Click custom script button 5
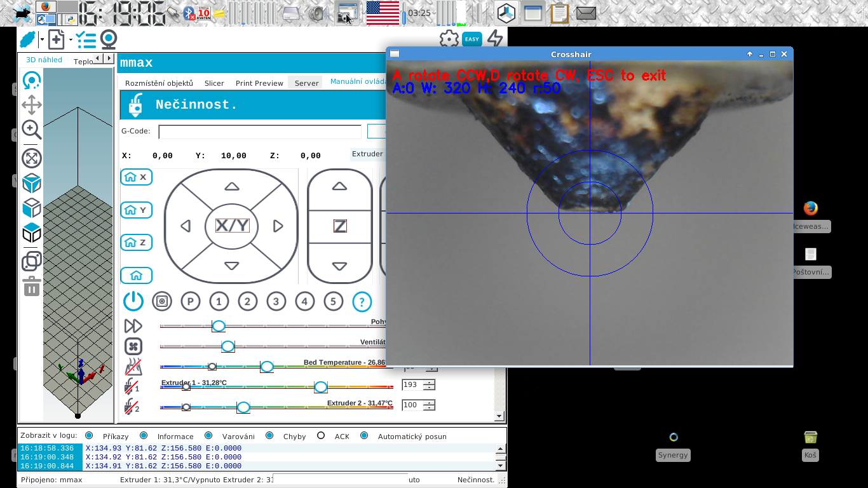This screenshot has width=868, height=488. tap(334, 301)
